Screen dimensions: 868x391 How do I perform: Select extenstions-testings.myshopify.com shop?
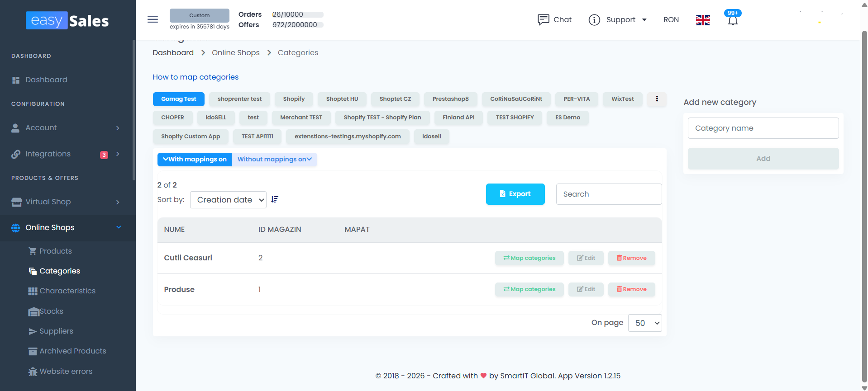348,137
